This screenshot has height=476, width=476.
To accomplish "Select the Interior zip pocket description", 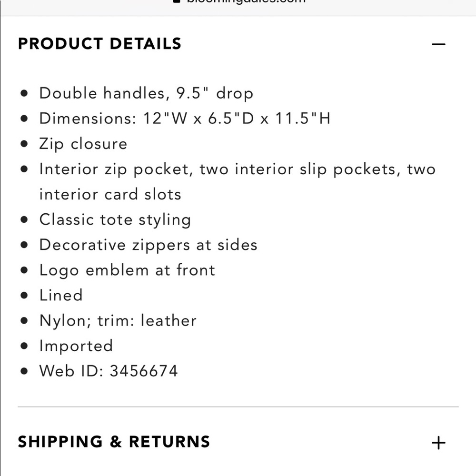I will 238,169.
